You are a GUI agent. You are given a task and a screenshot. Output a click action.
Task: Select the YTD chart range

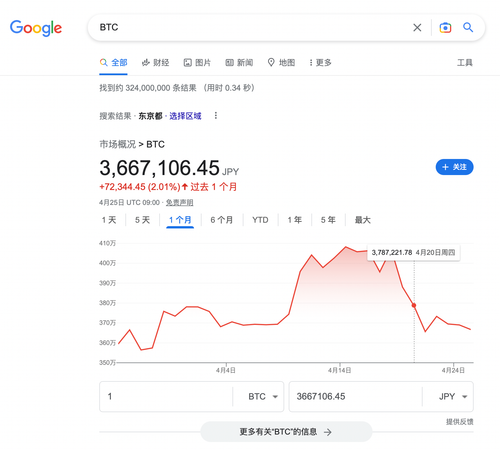point(260,220)
